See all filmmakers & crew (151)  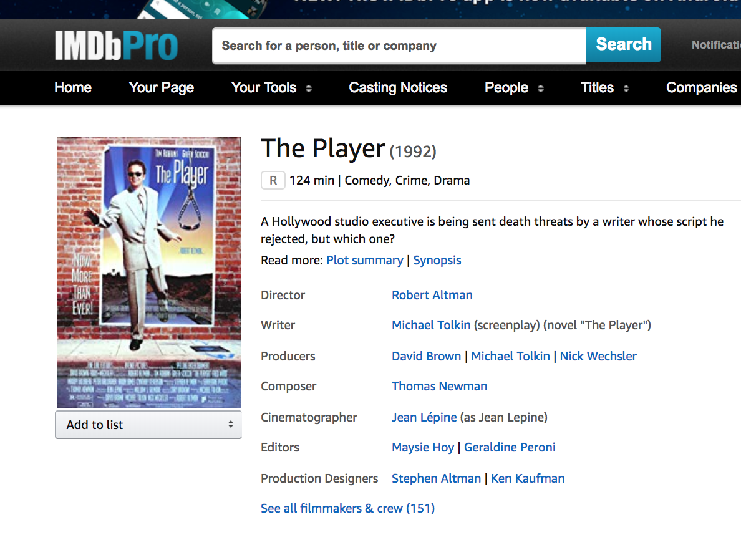pos(348,508)
